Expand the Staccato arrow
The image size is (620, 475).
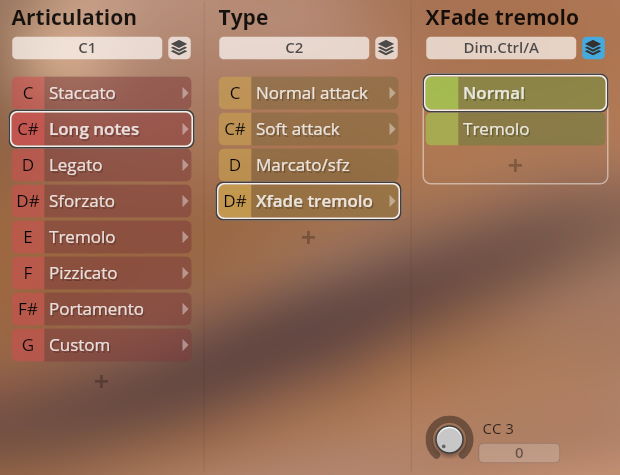184,93
